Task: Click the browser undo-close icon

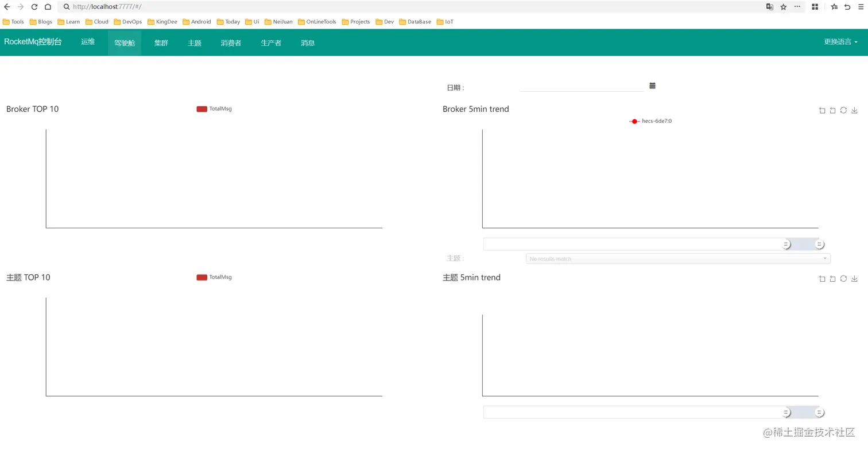Action: (x=847, y=7)
